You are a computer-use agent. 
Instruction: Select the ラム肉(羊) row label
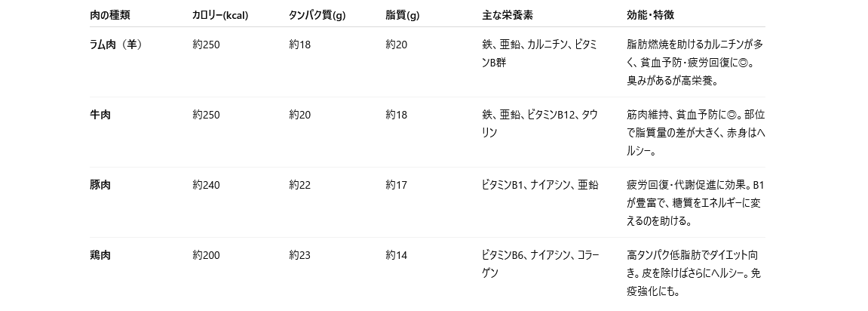pyautogui.click(x=115, y=45)
